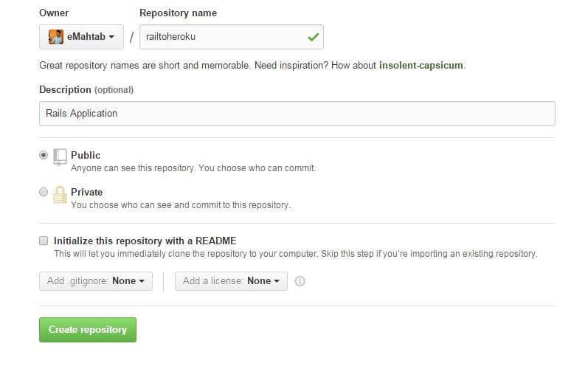
Task: Click the Description (optional) label
Action: point(86,89)
